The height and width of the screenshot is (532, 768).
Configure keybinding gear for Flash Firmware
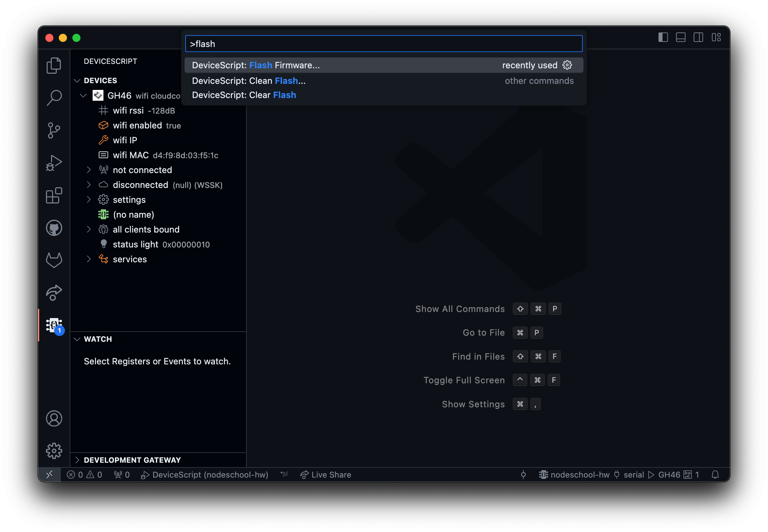point(567,65)
